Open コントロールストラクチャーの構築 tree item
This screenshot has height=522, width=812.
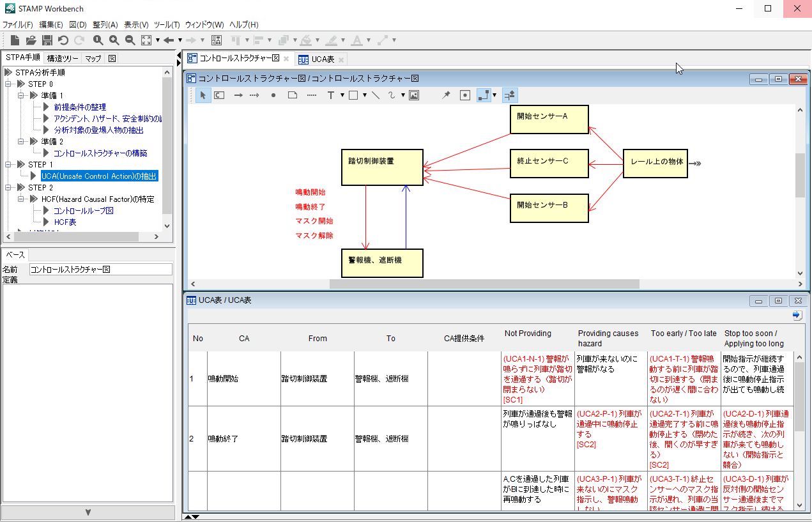pos(100,153)
